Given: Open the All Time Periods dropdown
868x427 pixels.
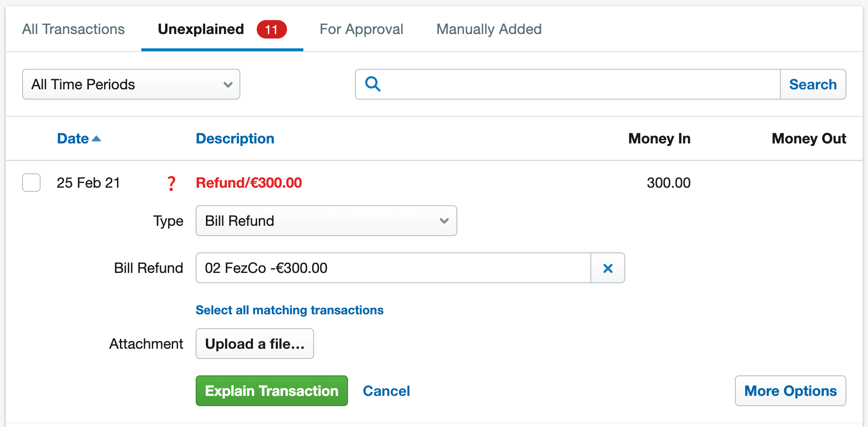Looking at the screenshot, I should (x=131, y=84).
